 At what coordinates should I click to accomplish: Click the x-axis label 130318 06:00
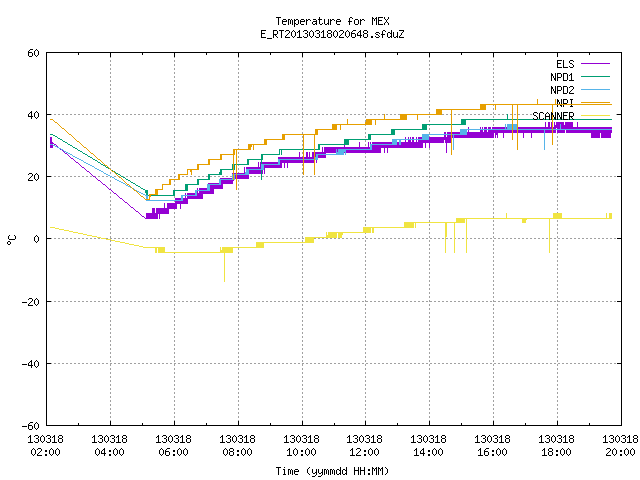click(173, 446)
